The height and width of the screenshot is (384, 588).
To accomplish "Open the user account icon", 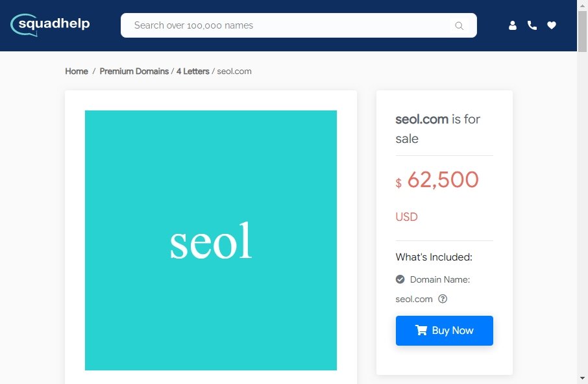I will click(513, 25).
